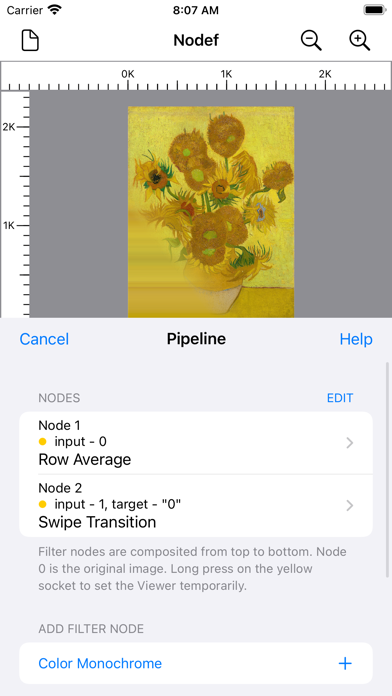Open the Row Average node

tap(196, 443)
